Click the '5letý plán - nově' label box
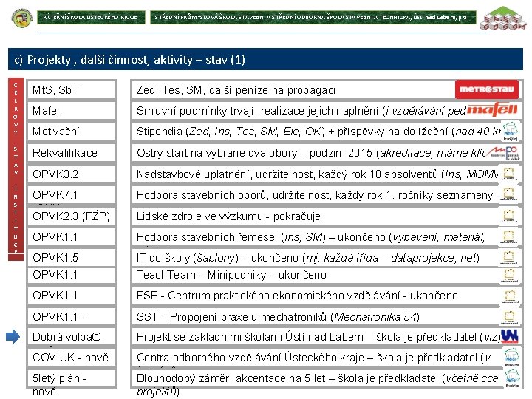The width and height of the screenshot is (532, 399). pyautogui.click(x=72, y=378)
